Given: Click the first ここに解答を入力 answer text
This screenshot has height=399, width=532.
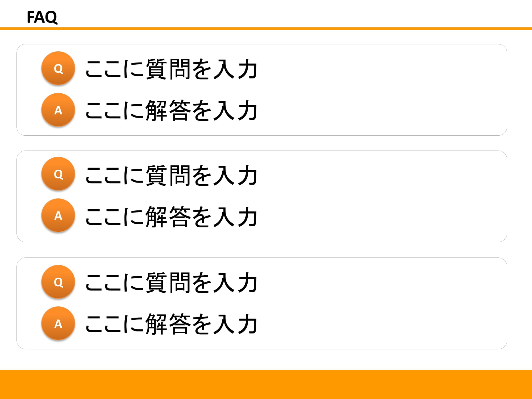Looking at the screenshot, I should pos(171,110).
